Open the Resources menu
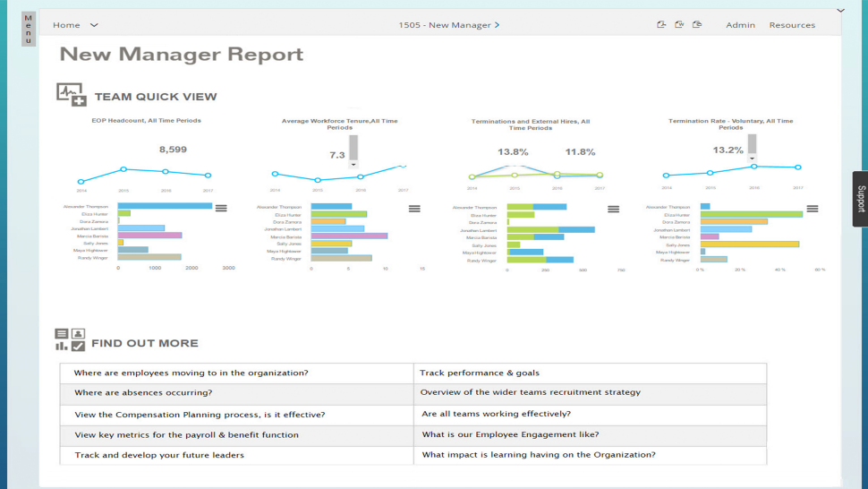The image size is (868, 489). point(792,25)
